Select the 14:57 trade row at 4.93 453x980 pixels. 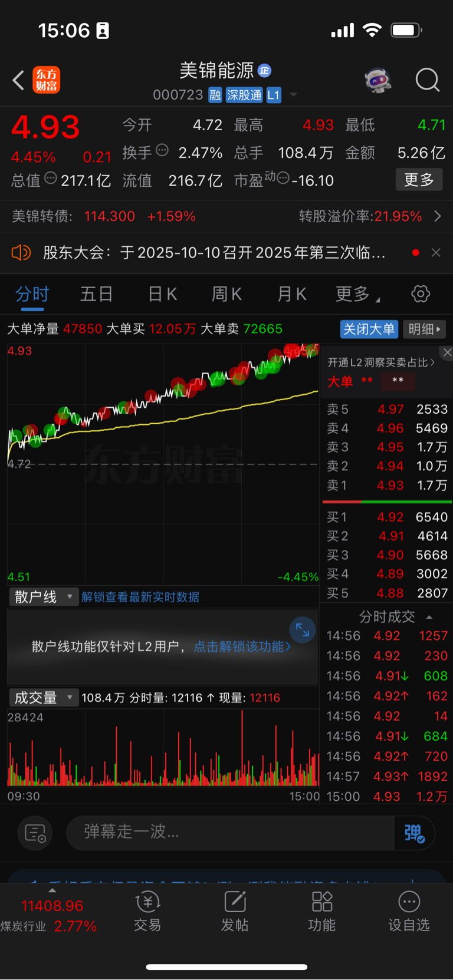point(387,777)
